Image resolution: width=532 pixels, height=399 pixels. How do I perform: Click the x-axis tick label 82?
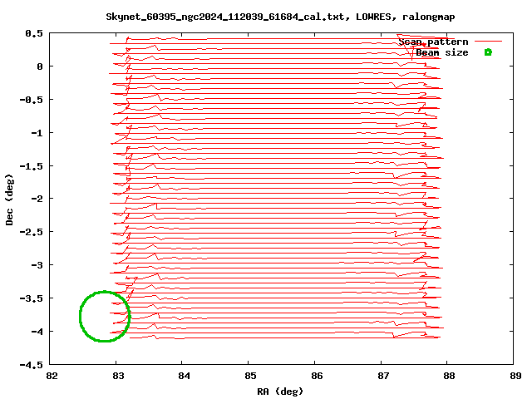[x=52, y=376]
